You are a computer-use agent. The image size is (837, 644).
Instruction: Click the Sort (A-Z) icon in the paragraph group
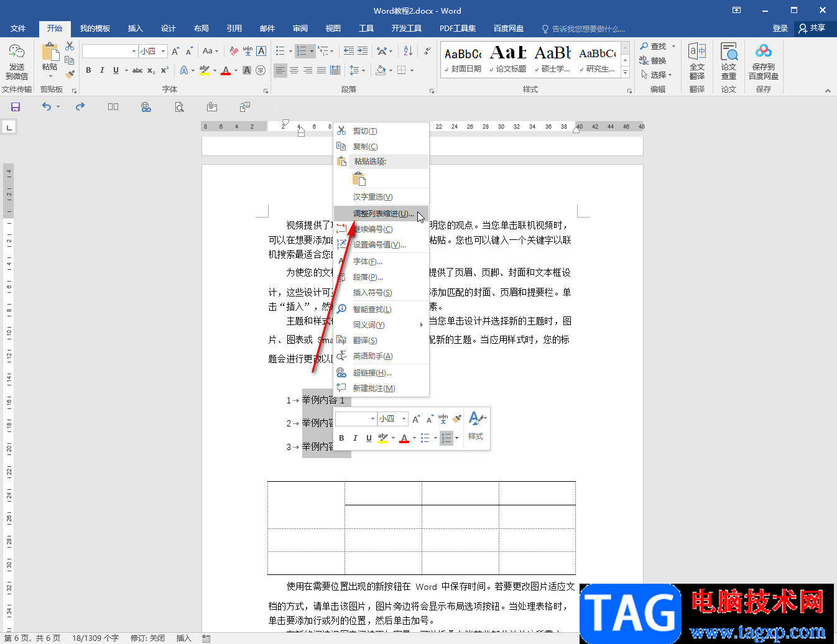408,51
